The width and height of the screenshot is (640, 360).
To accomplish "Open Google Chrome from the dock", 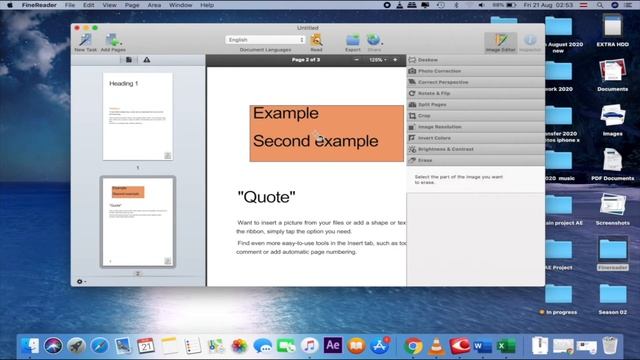I will pos(413,346).
